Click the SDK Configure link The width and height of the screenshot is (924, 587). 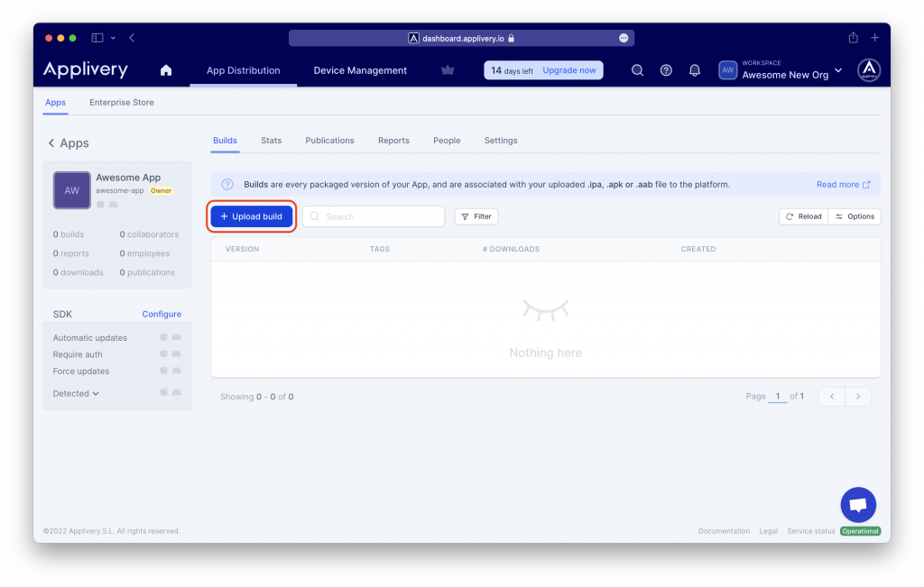[162, 315]
